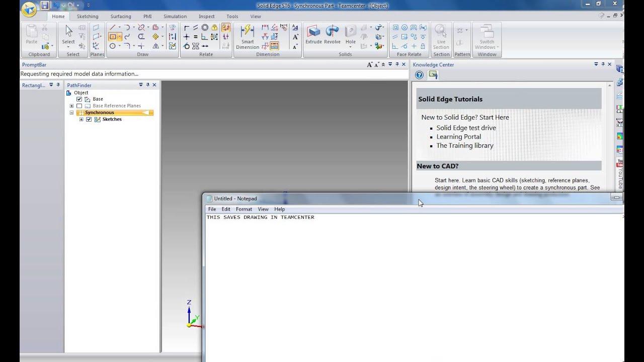The height and width of the screenshot is (362, 644).
Task: Switch to the Sketching ribbon tab
Action: pos(88,16)
